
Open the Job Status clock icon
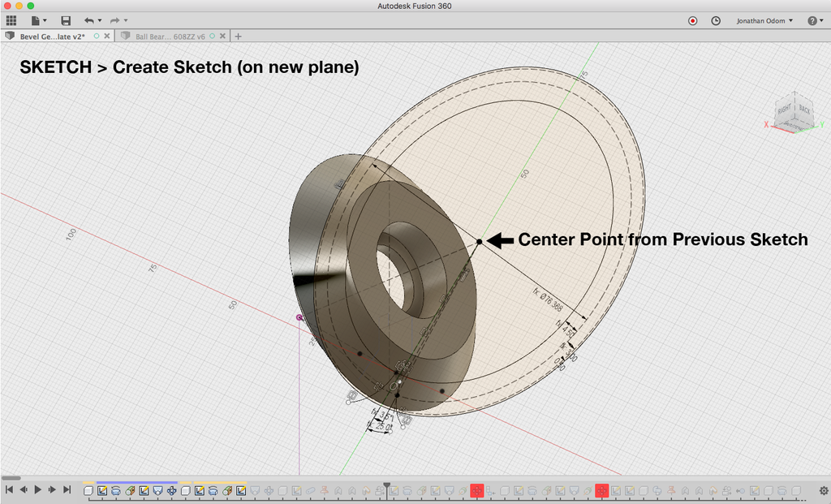[716, 20]
